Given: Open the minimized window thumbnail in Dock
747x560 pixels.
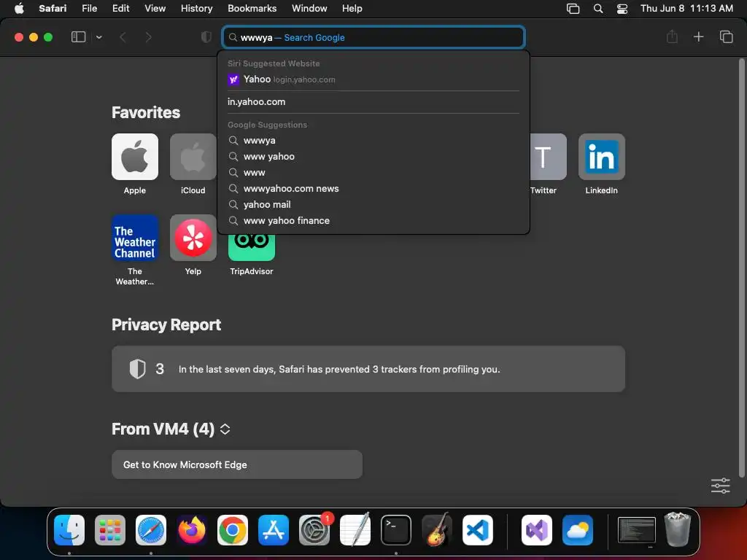Looking at the screenshot, I should tap(636, 530).
